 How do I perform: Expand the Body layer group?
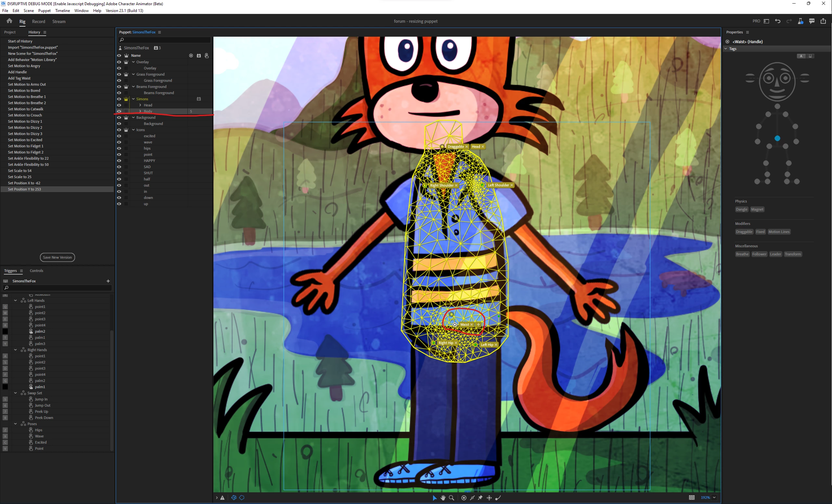pos(140,111)
